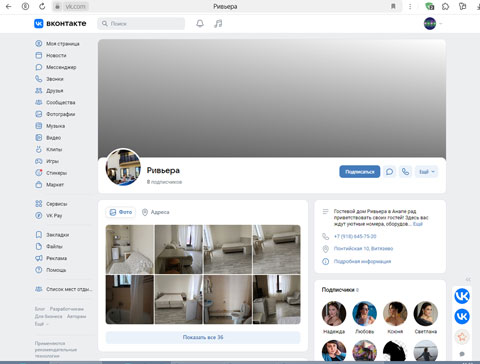The height and width of the screenshot is (364, 480).
Task: Click the Подписаться button
Action: [360, 172]
